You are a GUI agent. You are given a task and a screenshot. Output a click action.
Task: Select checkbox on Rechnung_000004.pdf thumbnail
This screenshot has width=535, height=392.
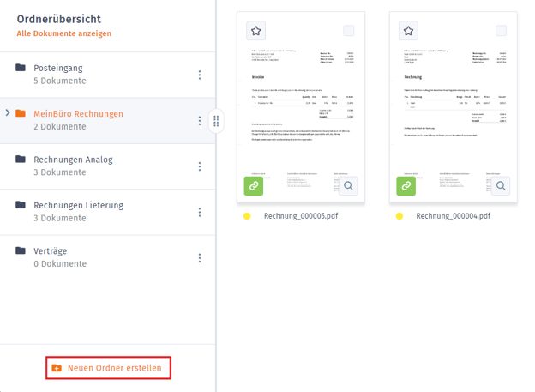click(502, 31)
